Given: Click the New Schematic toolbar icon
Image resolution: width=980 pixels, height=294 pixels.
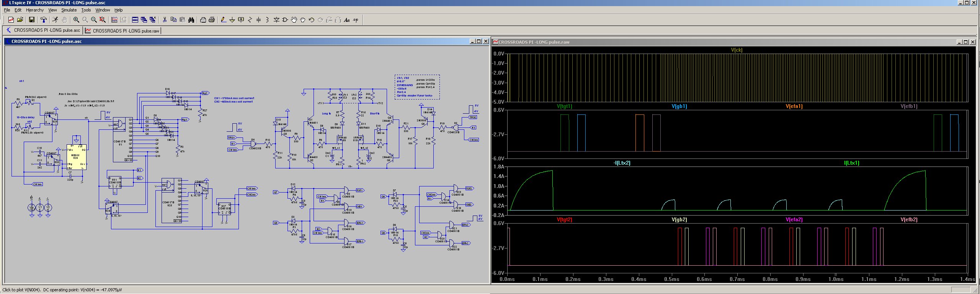Looking at the screenshot, I should [11, 20].
